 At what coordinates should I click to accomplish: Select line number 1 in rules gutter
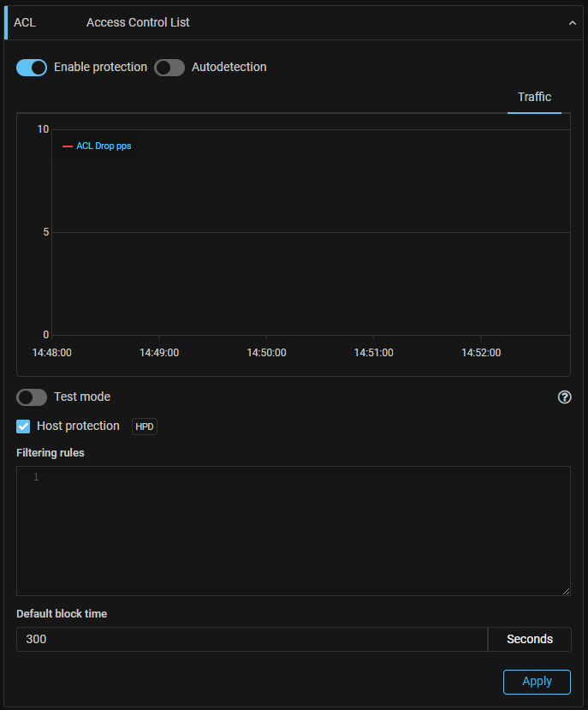[36, 477]
